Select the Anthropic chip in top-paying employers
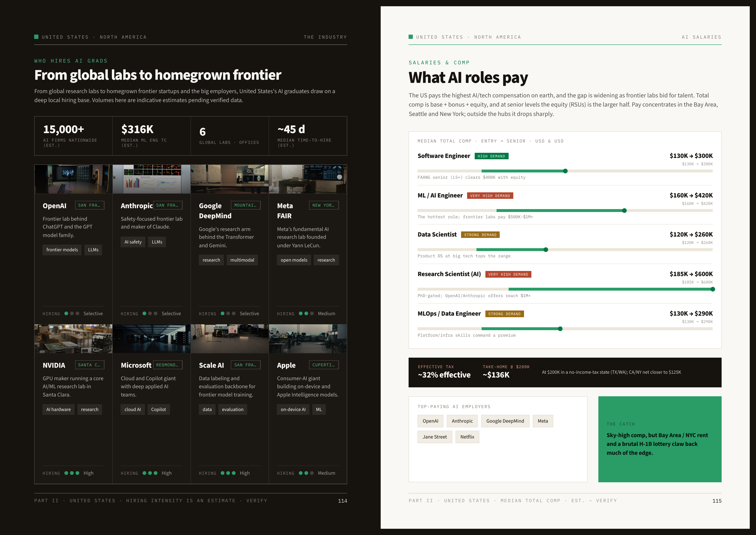The width and height of the screenshot is (756, 535). (462, 421)
